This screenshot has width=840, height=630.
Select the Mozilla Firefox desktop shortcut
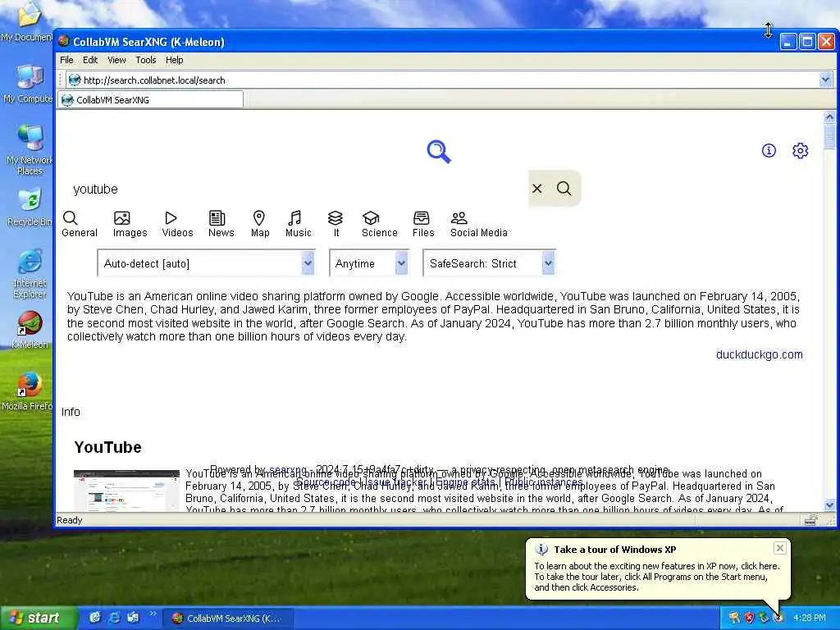click(x=28, y=391)
